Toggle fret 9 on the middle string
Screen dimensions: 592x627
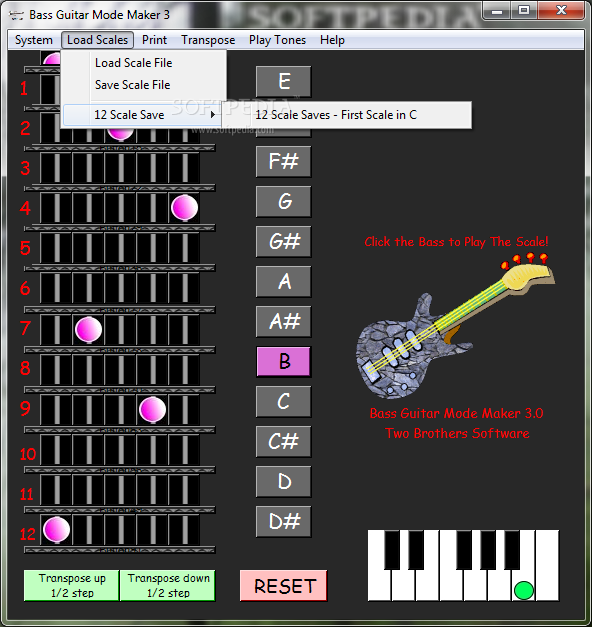pos(120,409)
